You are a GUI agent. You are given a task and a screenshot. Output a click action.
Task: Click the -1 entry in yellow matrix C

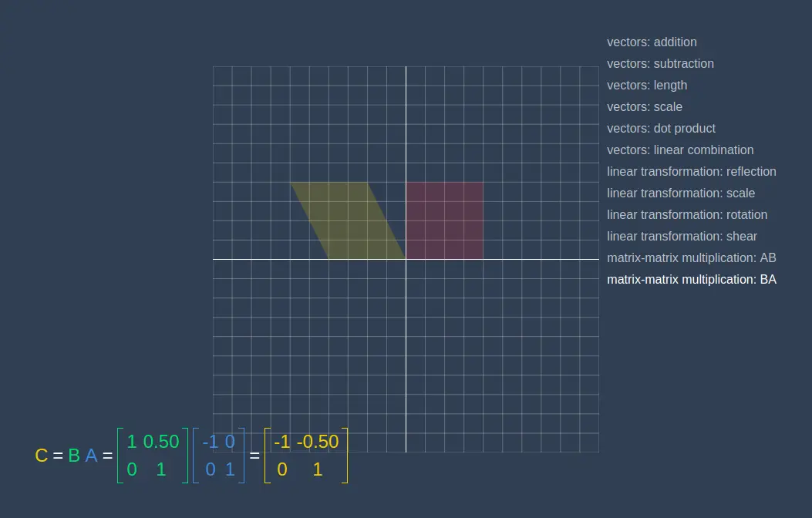tap(281, 442)
